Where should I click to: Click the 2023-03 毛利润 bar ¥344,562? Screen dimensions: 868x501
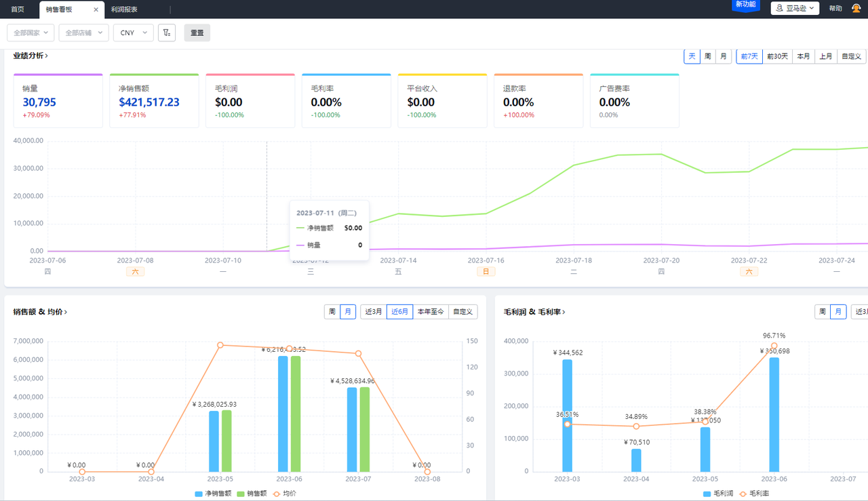pos(567,416)
